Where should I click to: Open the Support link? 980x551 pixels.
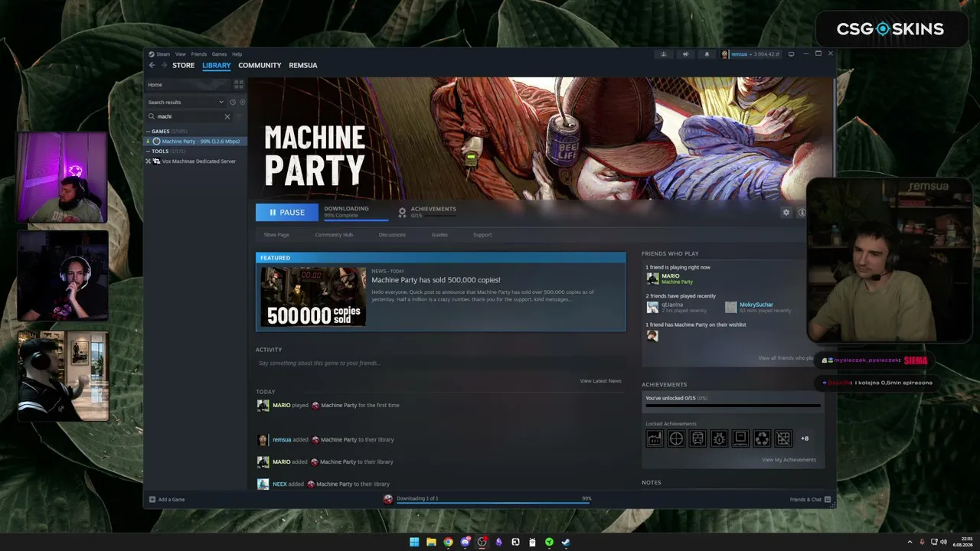pos(482,235)
